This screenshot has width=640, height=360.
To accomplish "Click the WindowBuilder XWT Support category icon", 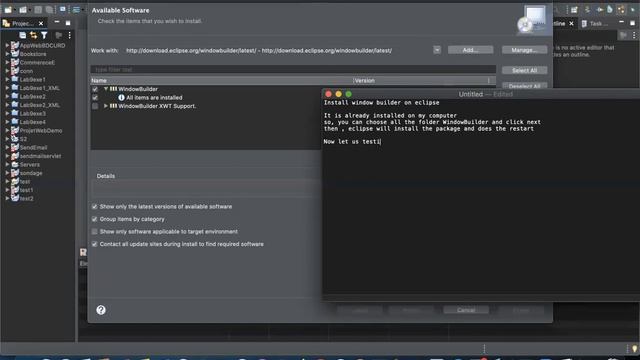I will pyautogui.click(x=113, y=106).
